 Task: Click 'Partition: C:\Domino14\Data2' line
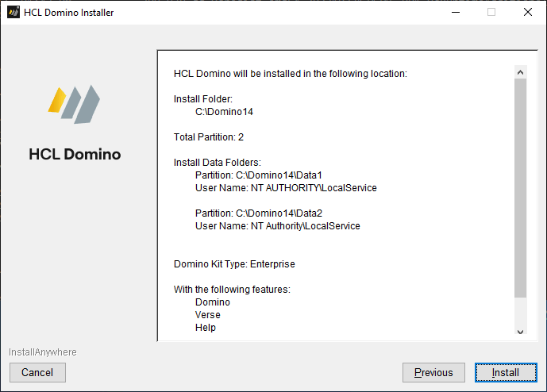tap(259, 213)
